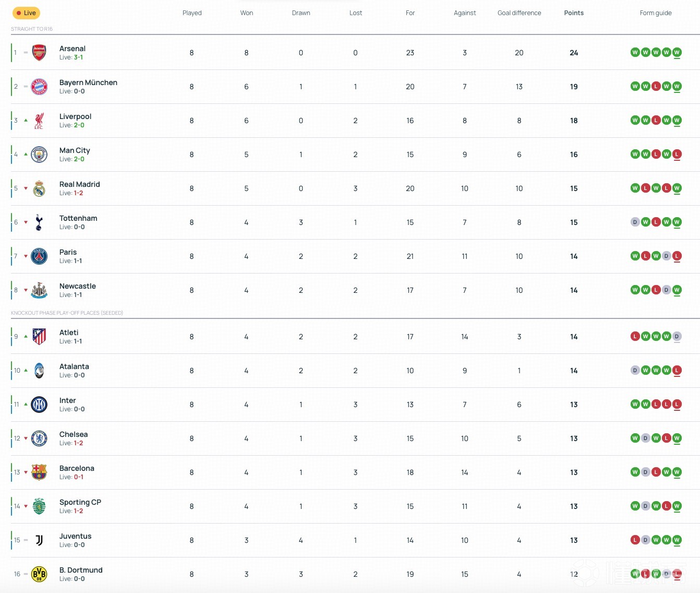This screenshot has width=700, height=593.
Task: Open the Man City team link
Action: pos(75,150)
